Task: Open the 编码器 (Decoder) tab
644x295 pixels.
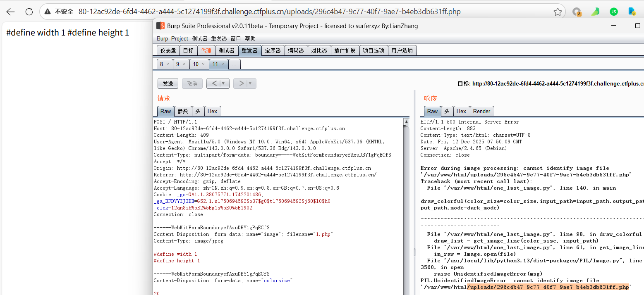Action: [296, 50]
